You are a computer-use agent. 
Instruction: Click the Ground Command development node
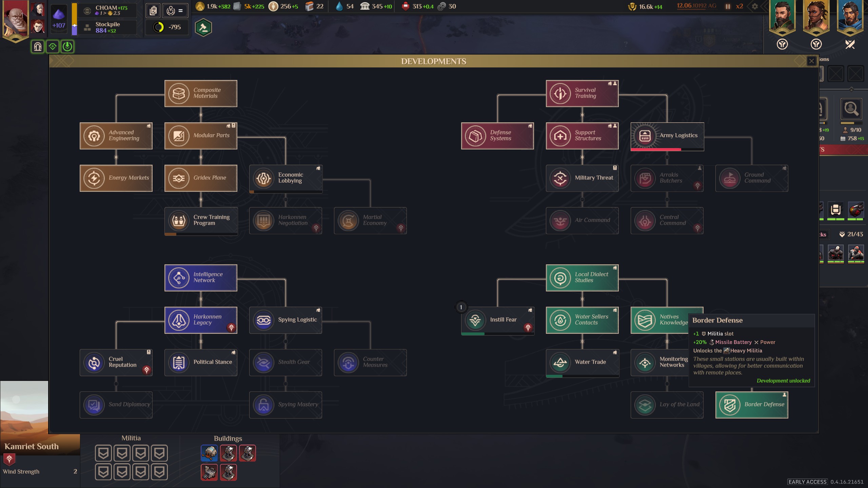(752, 178)
